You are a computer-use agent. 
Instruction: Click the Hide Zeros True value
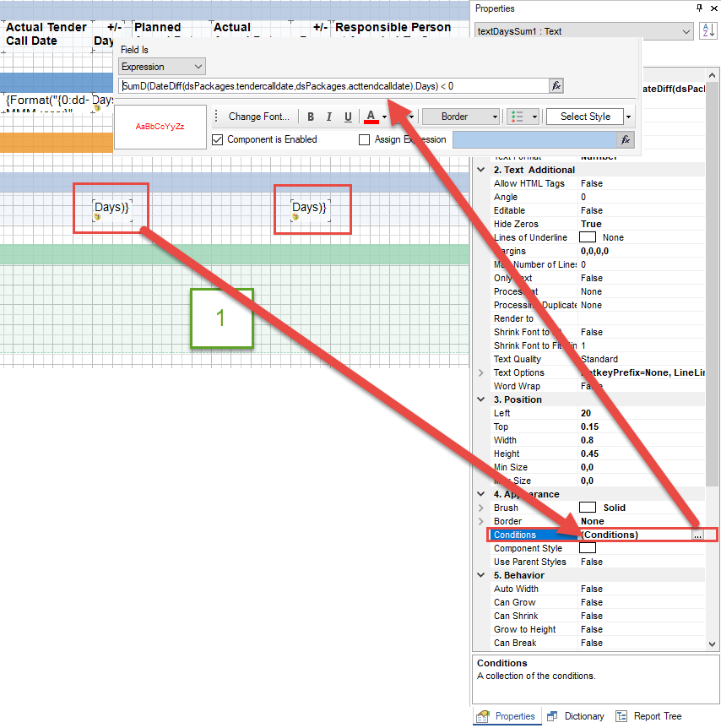pos(591,224)
